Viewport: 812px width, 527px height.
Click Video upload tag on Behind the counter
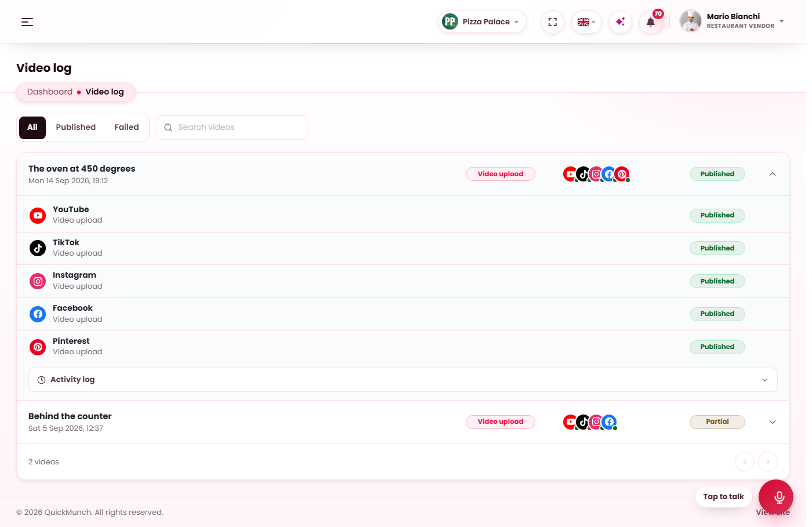coord(501,422)
